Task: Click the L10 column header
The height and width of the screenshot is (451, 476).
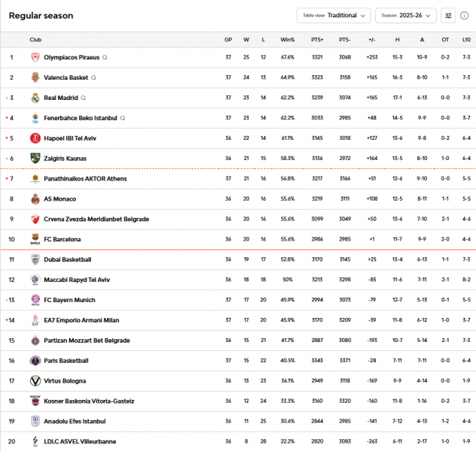Action: point(466,40)
